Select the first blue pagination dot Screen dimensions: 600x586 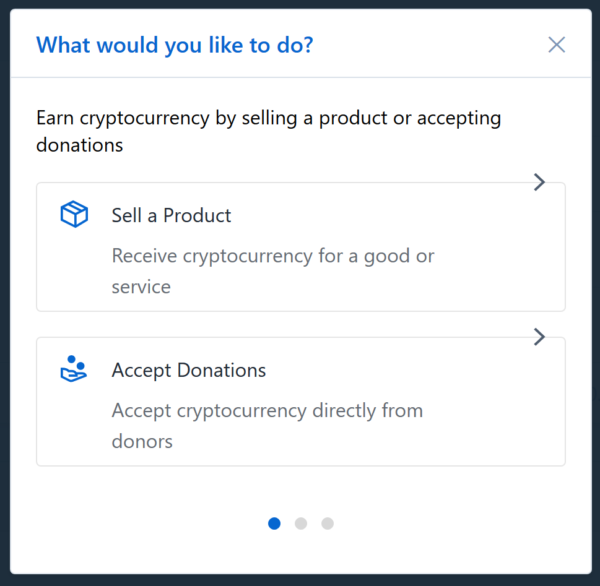pos(274,523)
